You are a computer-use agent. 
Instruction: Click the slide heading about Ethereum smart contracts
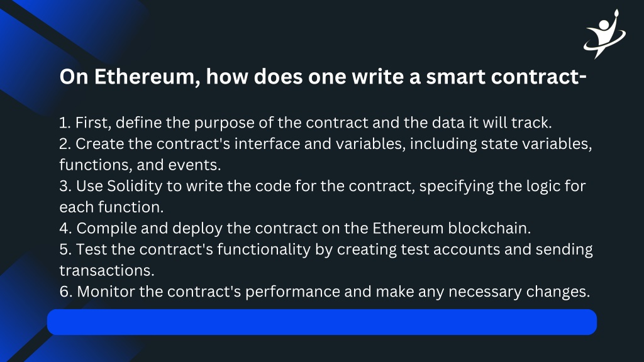(x=323, y=77)
